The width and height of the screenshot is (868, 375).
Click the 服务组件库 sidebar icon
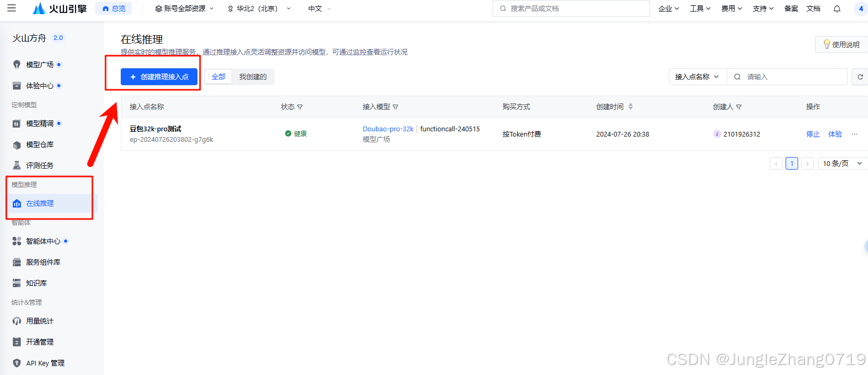click(x=17, y=262)
